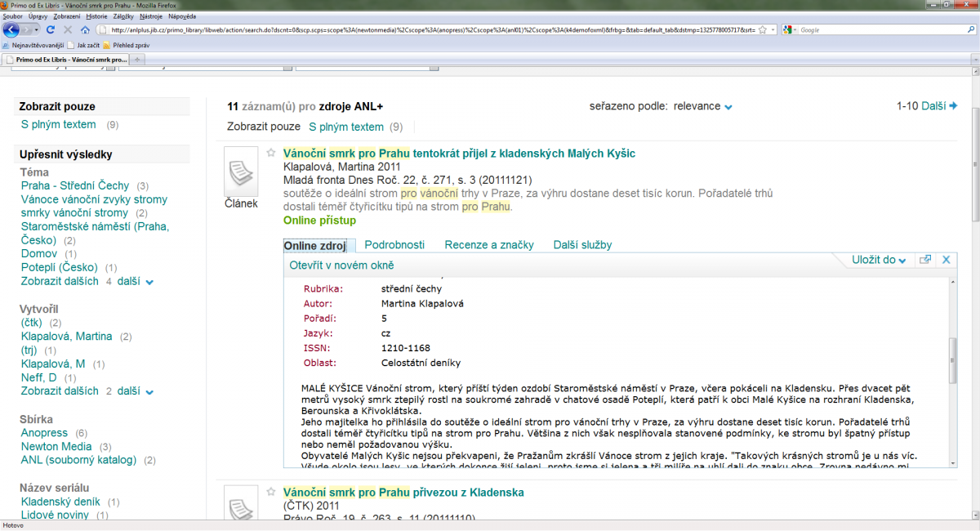Switch to the Podrobnosti tab
Viewport: 980px width, 531px height.
(x=394, y=245)
